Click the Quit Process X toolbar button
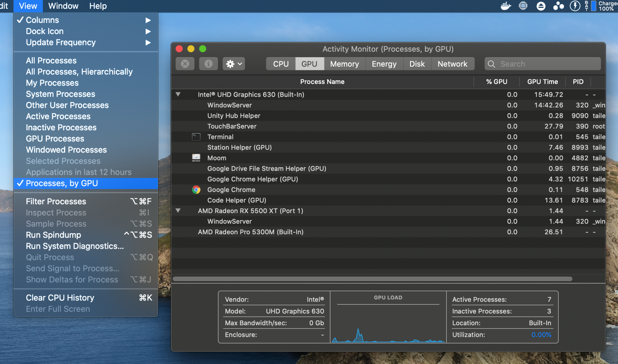The image size is (618, 364). click(x=185, y=64)
